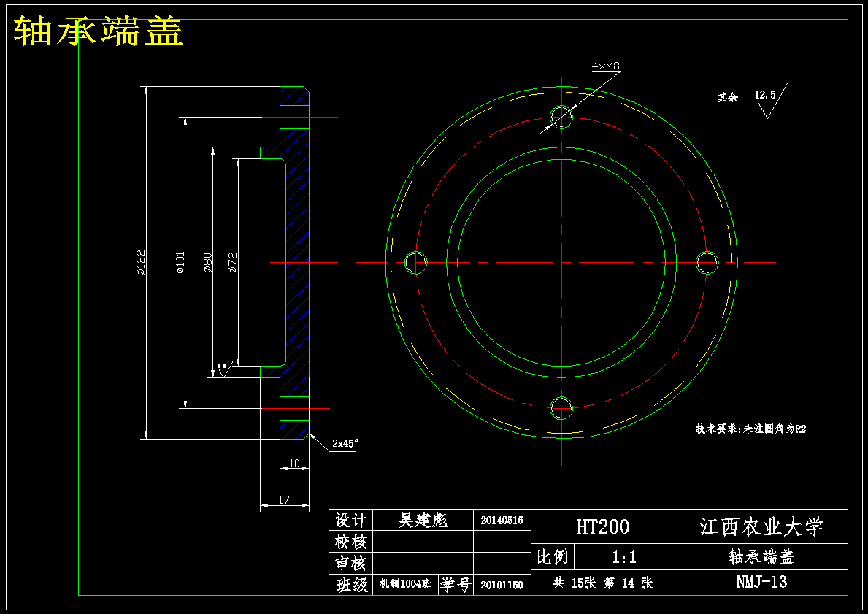Click the 校核 label cell
Image resolution: width=868 pixels, height=614 pixels.
(351, 541)
